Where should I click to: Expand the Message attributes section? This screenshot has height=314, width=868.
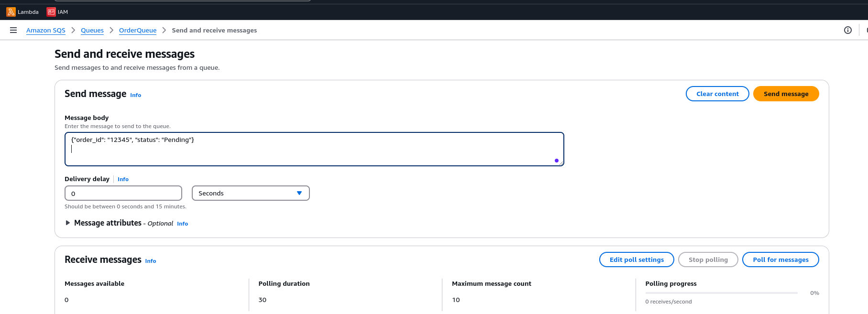point(68,223)
